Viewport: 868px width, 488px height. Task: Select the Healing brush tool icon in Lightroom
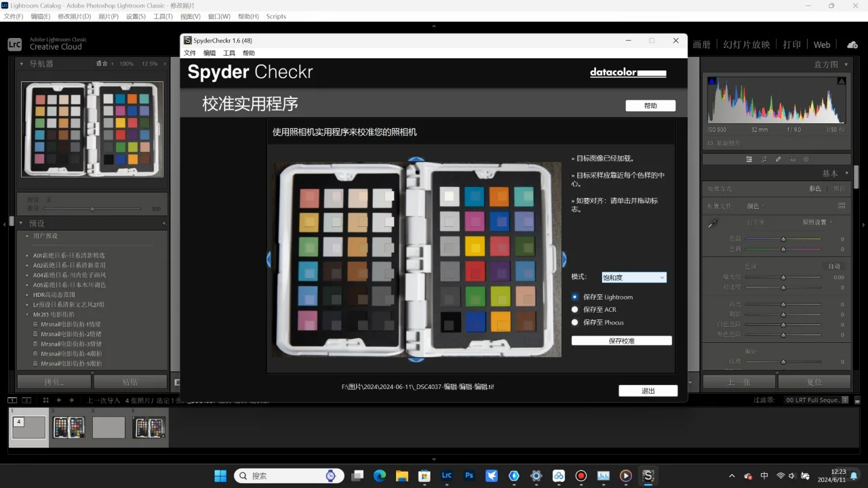pos(778,159)
